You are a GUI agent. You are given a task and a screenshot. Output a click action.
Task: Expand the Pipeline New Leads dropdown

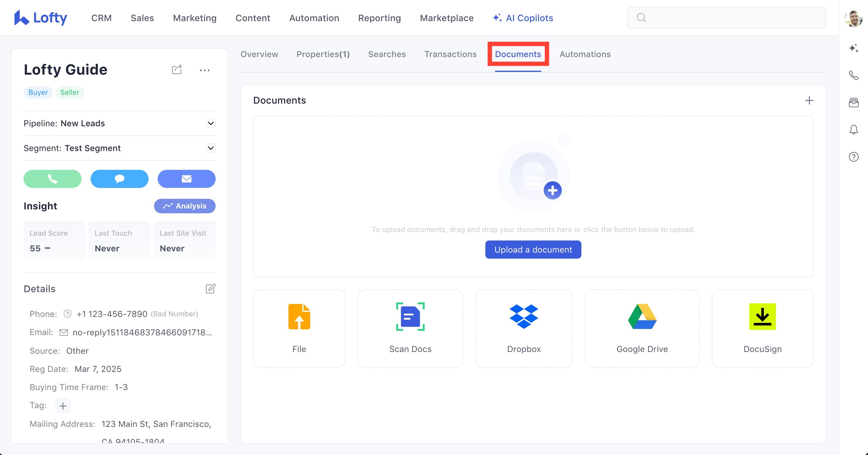[211, 123]
